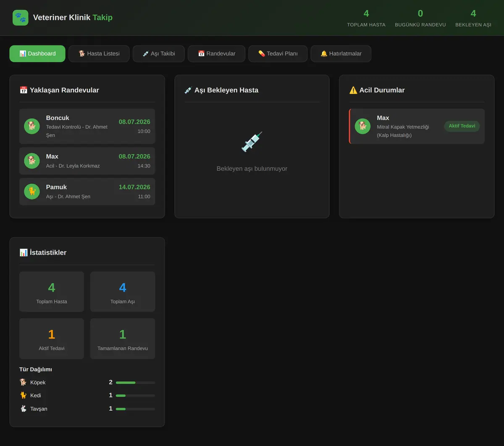Click the Bugünkü Randevu header counter
Viewport: 504px width, 446px height.
point(420,18)
